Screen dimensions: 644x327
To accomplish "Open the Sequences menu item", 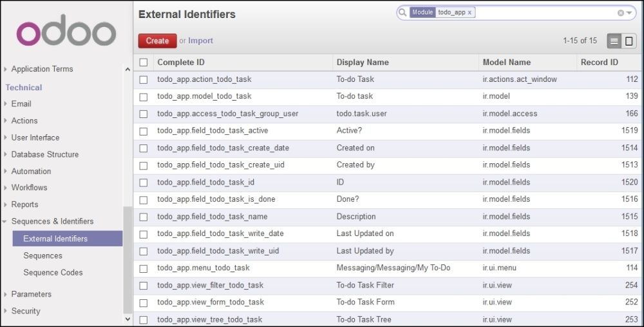I will click(x=43, y=255).
